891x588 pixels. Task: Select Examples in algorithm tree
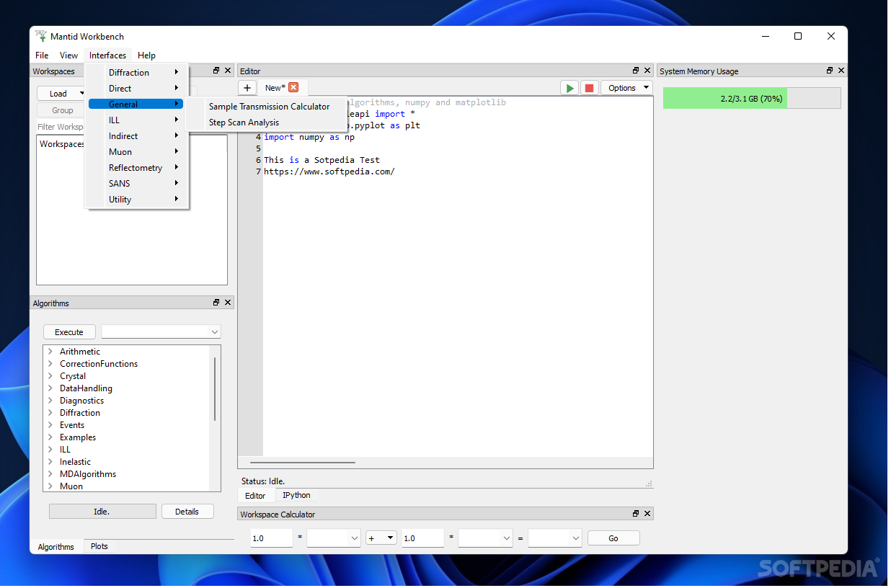click(x=78, y=437)
